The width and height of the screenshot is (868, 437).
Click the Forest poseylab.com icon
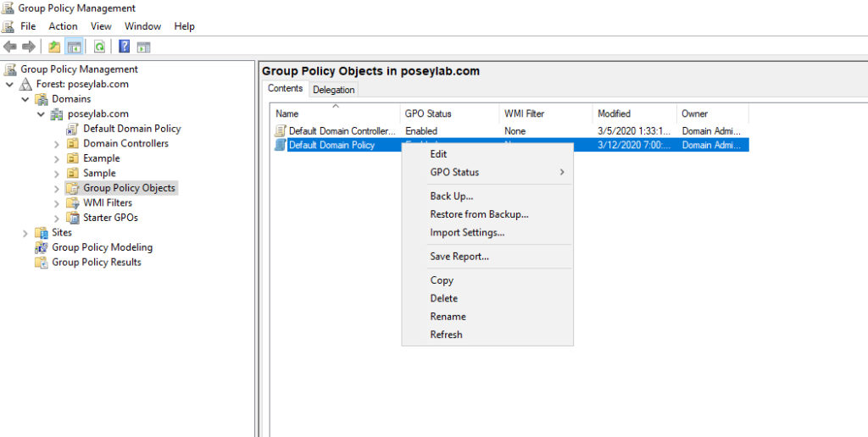point(25,84)
